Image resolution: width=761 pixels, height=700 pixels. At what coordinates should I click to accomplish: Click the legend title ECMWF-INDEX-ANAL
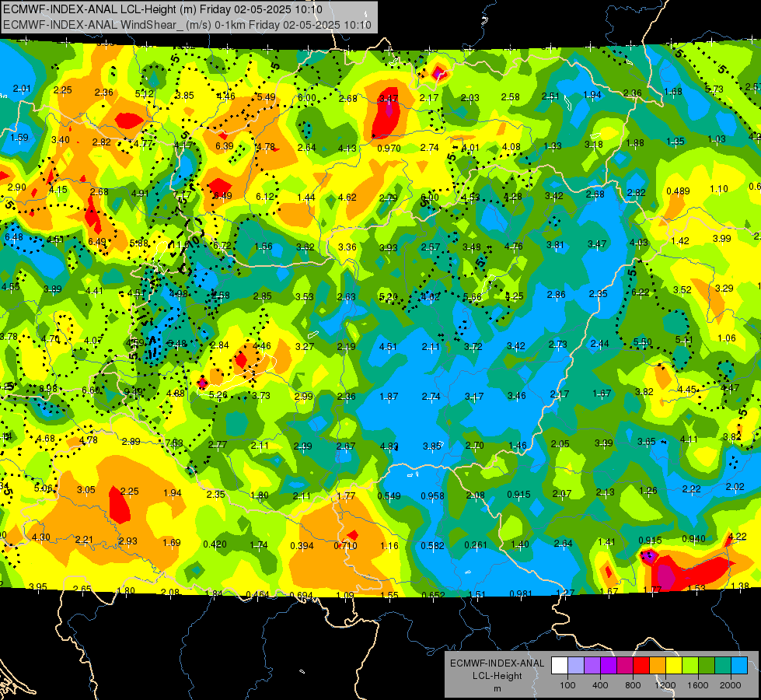pos(497,663)
